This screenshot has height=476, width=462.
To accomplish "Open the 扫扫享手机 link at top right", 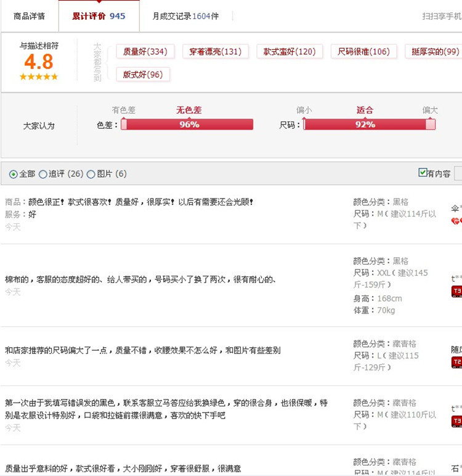I will click(441, 17).
